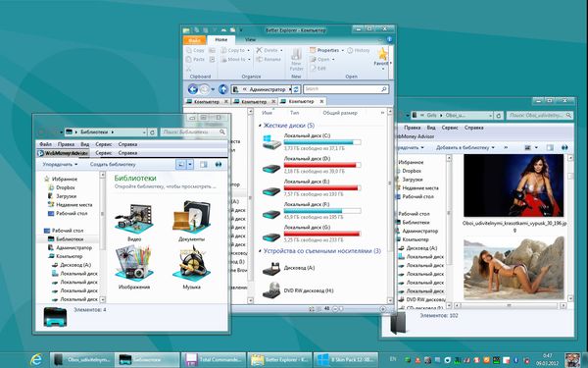Switch to 8 Skin Pack taskbar button
Image resolution: width=588 pixels, height=368 pixels.
pyautogui.click(x=346, y=360)
